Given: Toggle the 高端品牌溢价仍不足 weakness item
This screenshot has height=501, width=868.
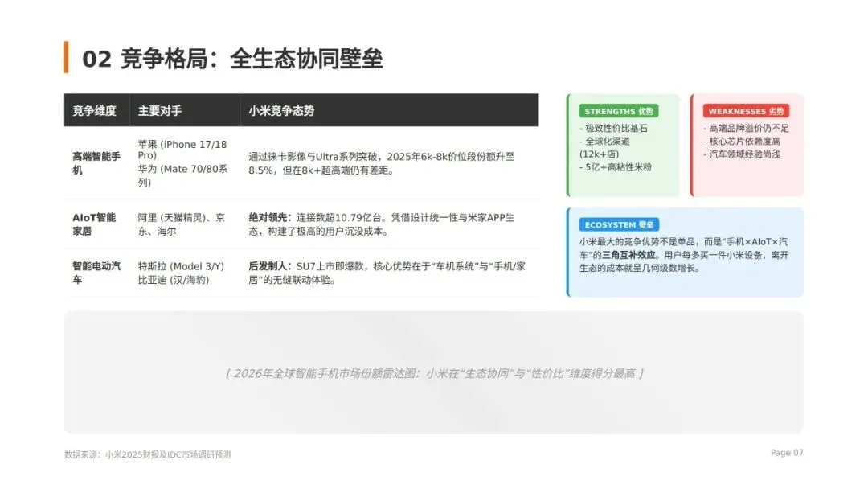Looking at the screenshot, I should [x=748, y=127].
